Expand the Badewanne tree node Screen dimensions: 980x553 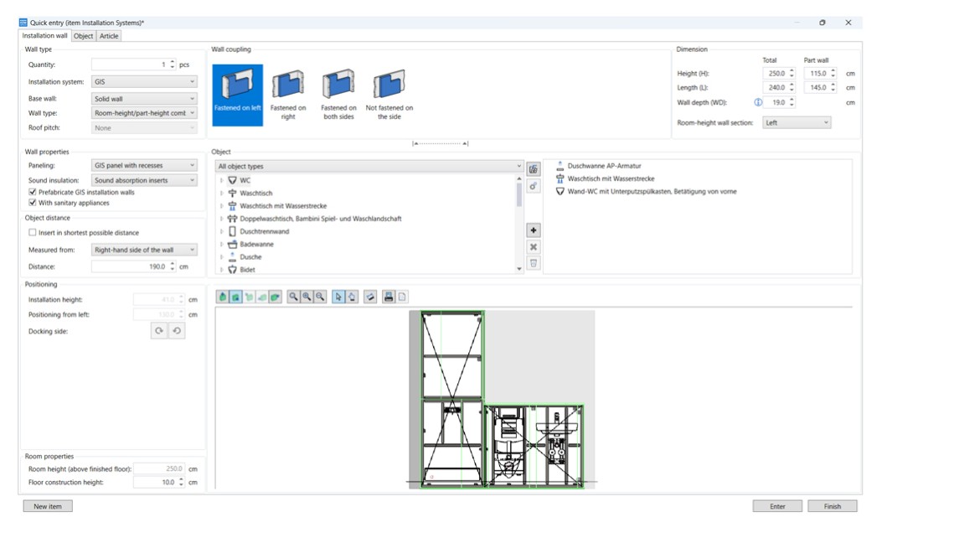pos(222,245)
